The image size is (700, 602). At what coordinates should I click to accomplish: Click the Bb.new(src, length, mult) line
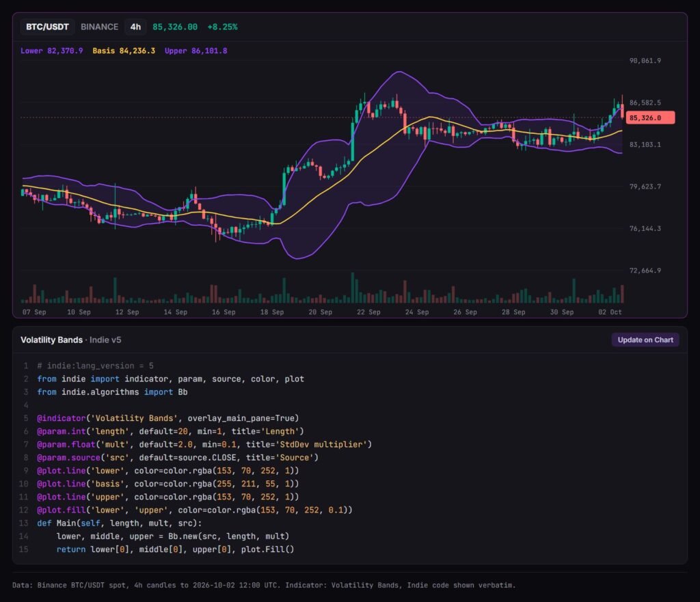(x=172, y=536)
